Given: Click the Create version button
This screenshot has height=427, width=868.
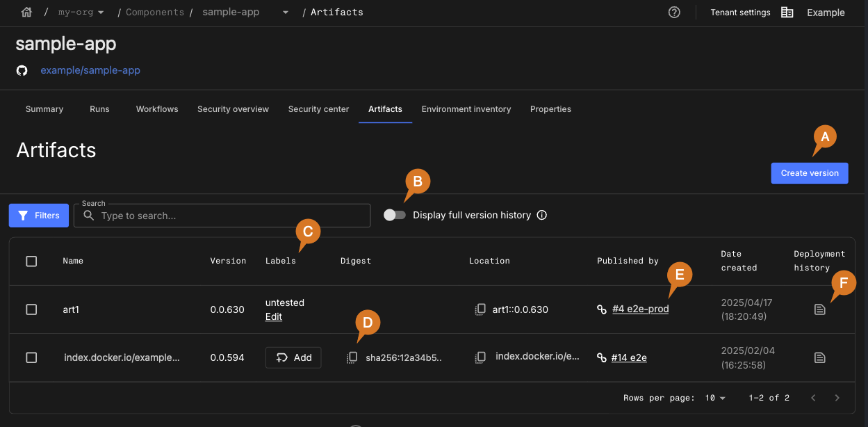Looking at the screenshot, I should pos(809,173).
